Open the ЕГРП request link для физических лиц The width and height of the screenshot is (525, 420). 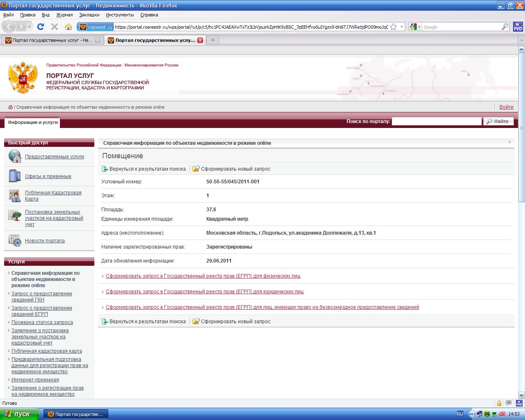pos(203,276)
